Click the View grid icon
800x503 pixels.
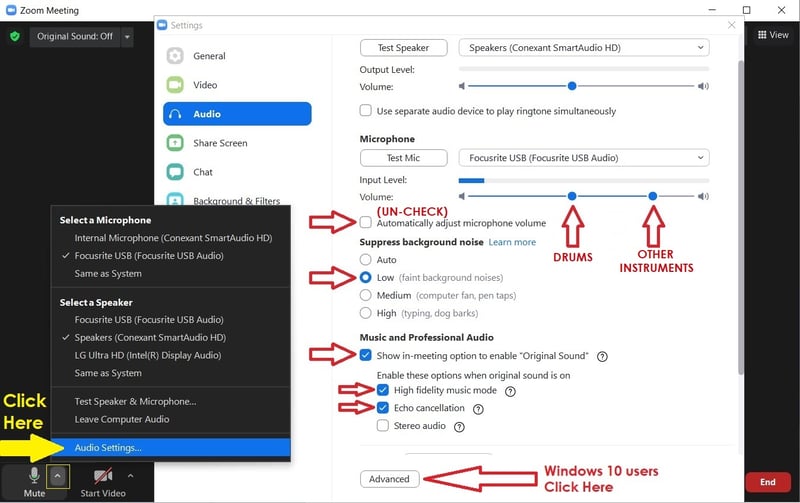click(762, 35)
